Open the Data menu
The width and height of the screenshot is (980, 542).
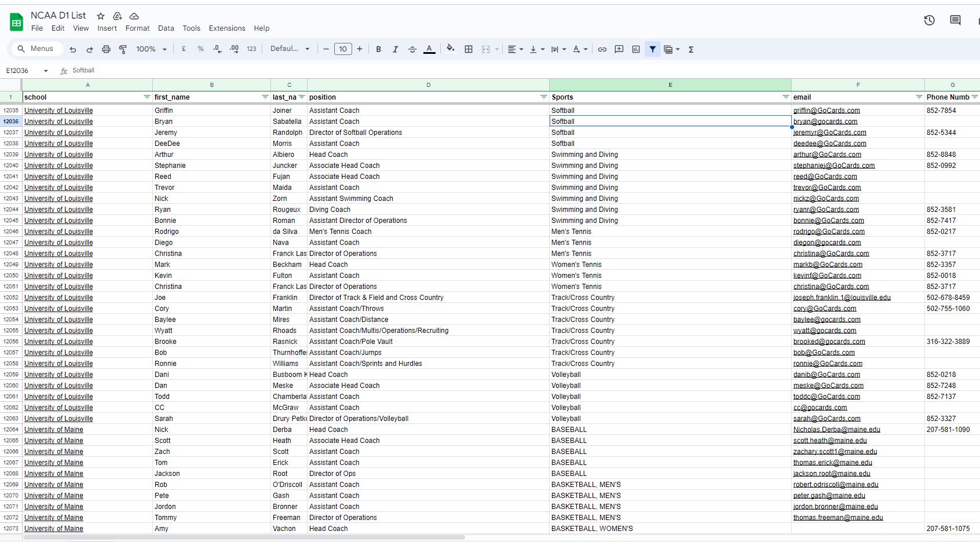(166, 28)
